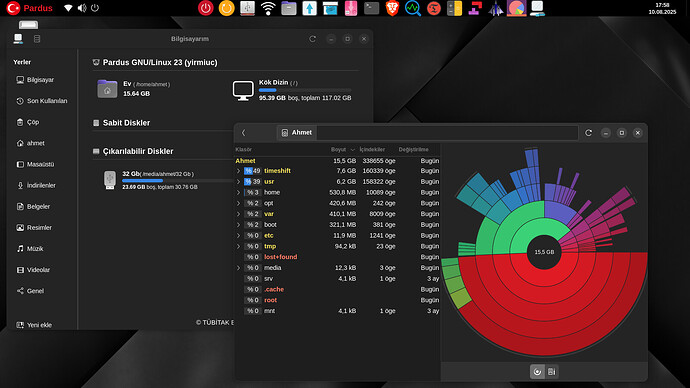Rescan the Ahmet folder with refresh icon

point(588,132)
